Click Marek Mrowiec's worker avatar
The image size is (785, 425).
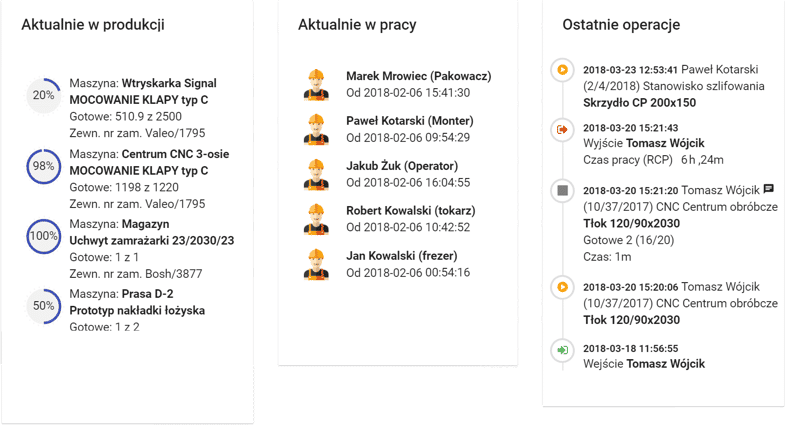pyautogui.click(x=316, y=85)
